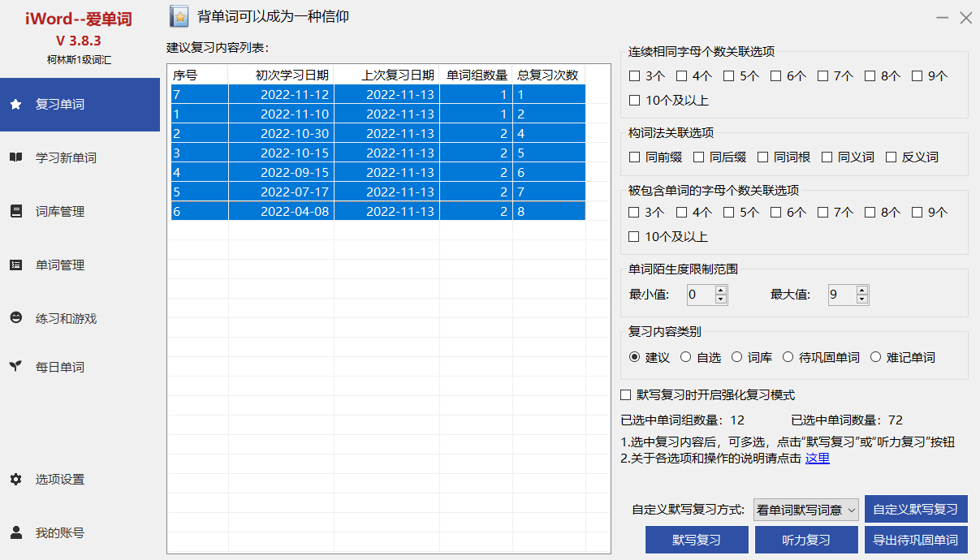Increase the 最大值 spinner with up arrow
This screenshot has height=560, width=980.
click(x=862, y=290)
